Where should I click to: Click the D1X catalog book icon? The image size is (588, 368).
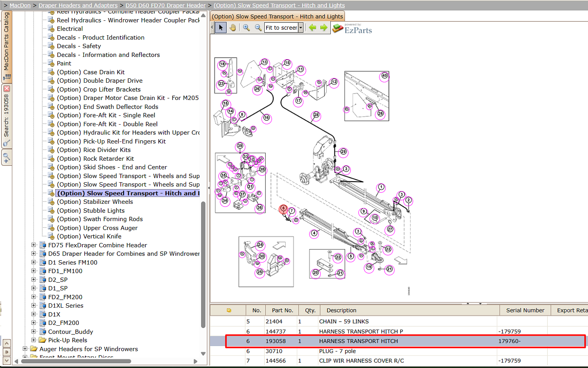coord(43,314)
